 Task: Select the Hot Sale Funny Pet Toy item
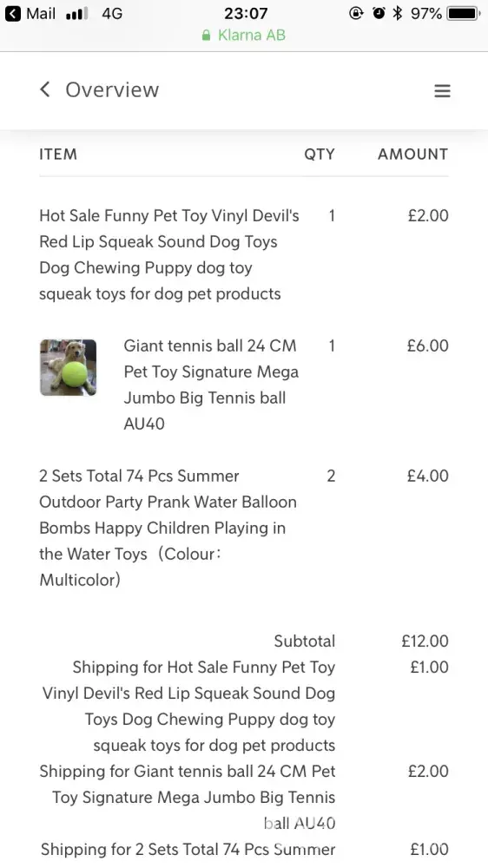point(169,254)
